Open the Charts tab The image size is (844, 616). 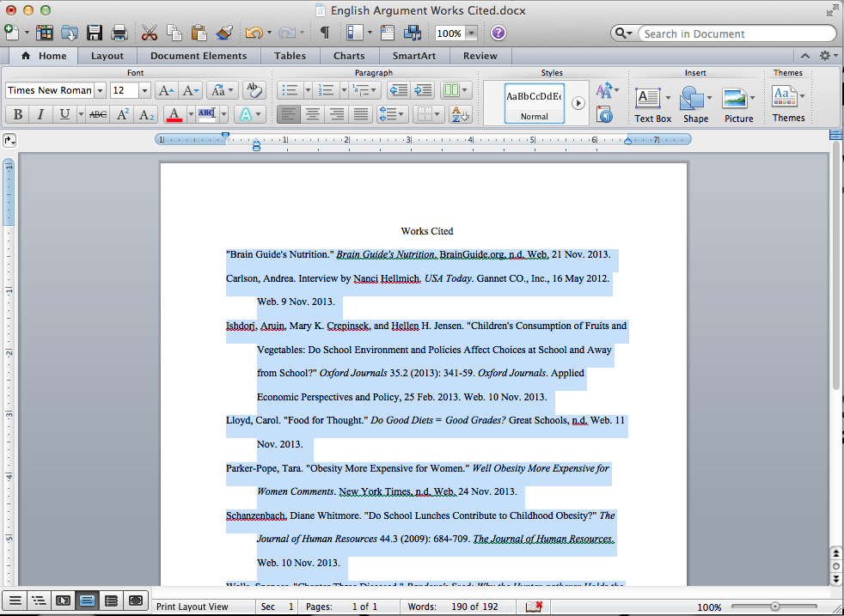pos(349,56)
